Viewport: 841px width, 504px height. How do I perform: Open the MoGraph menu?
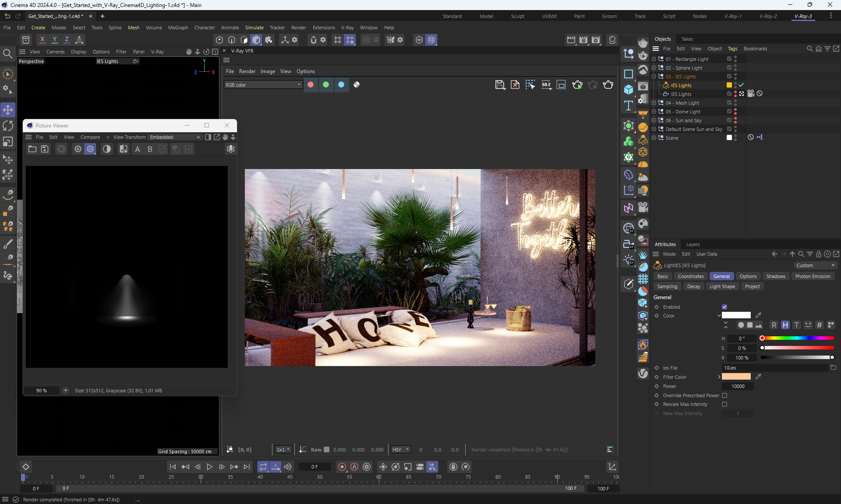pyautogui.click(x=178, y=28)
